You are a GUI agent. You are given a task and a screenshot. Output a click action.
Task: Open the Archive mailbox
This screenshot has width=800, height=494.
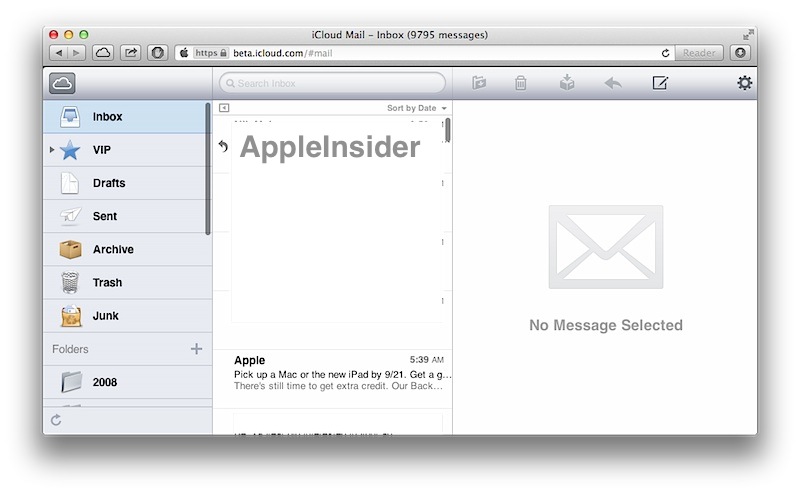click(128, 250)
